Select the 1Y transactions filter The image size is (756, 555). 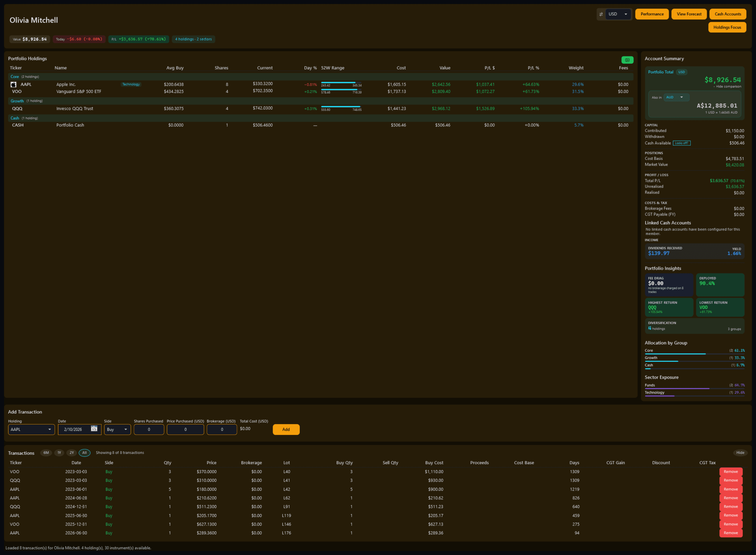[59, 453]
